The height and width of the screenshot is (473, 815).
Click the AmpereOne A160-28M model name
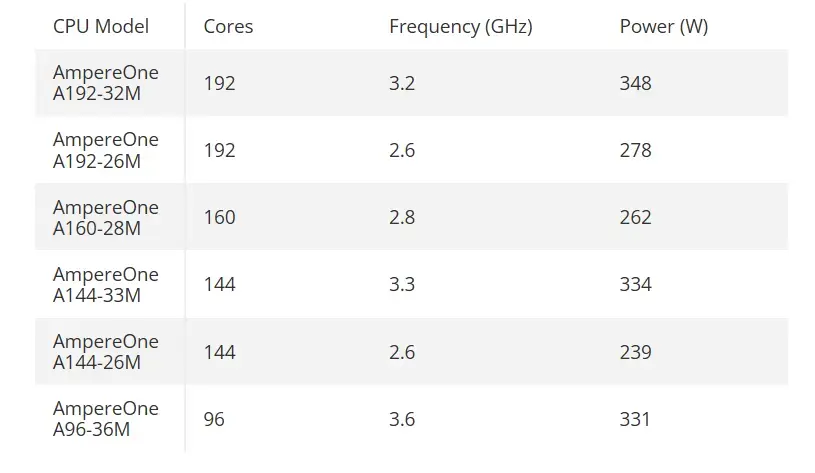coord(106,217)
